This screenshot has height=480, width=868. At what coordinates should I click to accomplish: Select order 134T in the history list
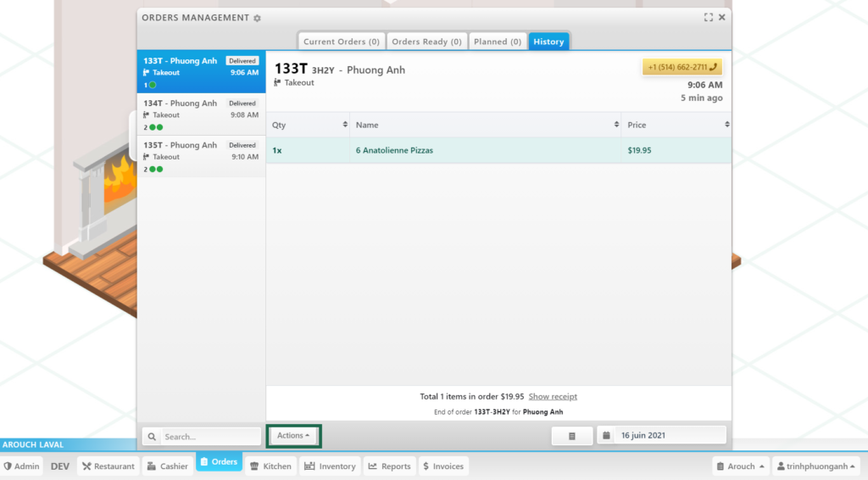201,114
